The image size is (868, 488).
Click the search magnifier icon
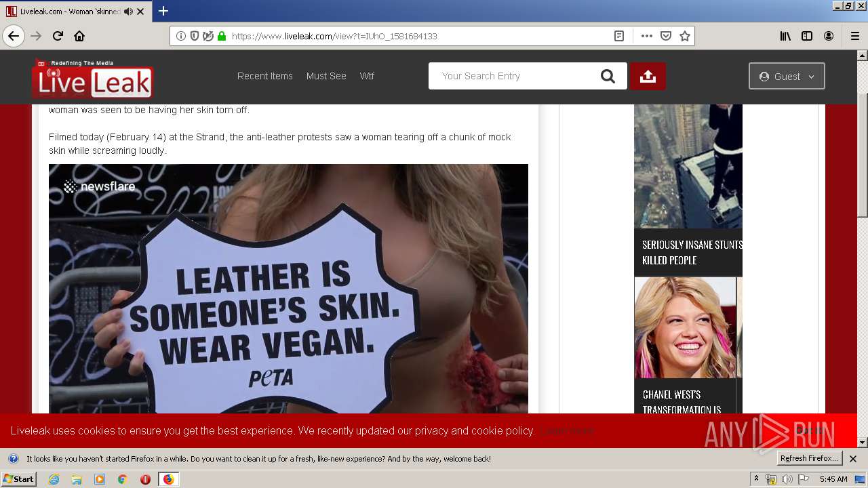(x=608, y=76)
